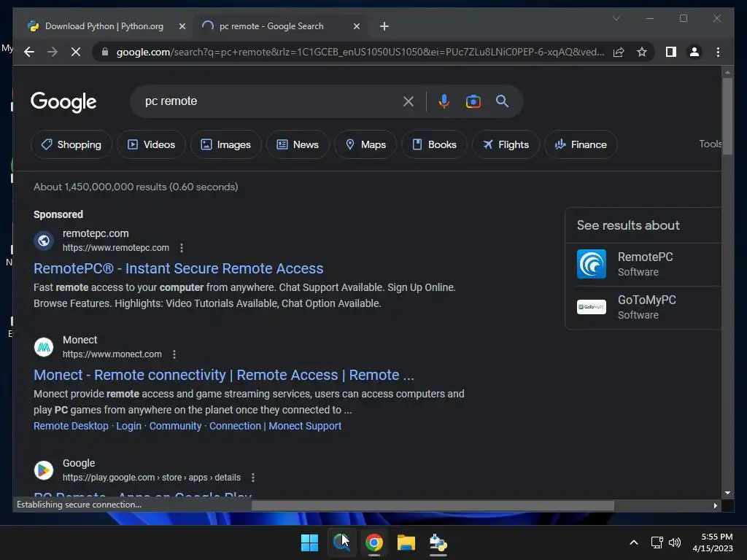Open the Chrome side panel
Screen dimensions: 747x560
(671, 52)
